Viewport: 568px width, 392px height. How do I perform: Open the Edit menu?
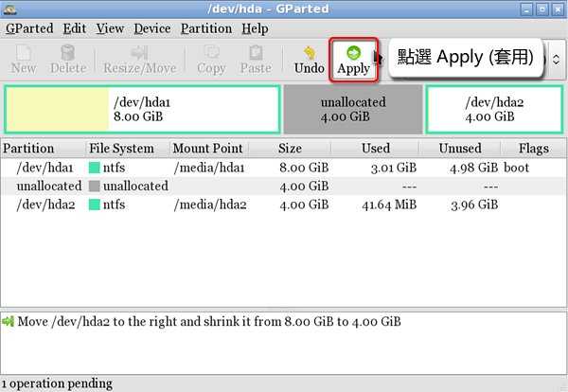pyautogui.click(x=74, y=28)
